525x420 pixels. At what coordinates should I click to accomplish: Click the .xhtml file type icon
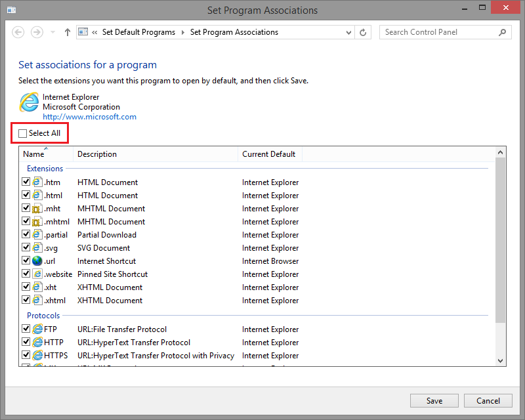(x=37, y=300)
